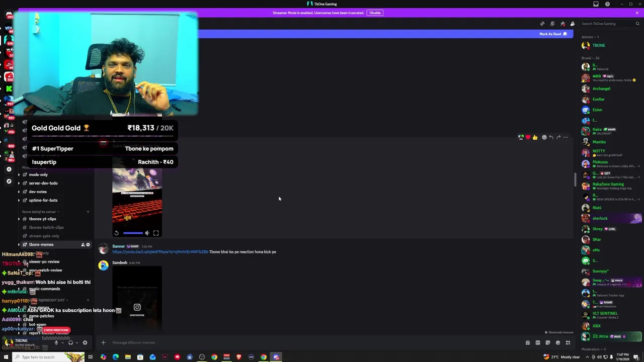Open the youtu.be link from Banner
This screenshot has width=644, height=362.
(160, 252)
